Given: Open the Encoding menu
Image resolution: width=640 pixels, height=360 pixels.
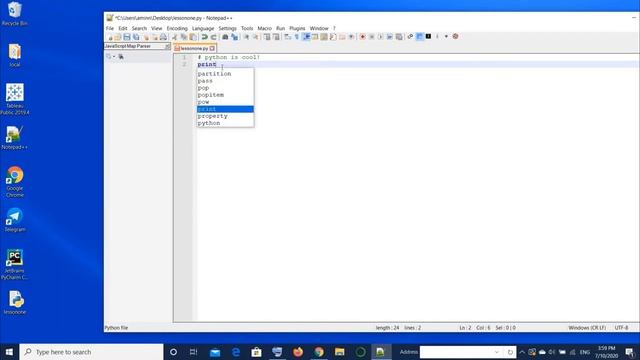Looking at the screenshot, I should pos(177,29).
